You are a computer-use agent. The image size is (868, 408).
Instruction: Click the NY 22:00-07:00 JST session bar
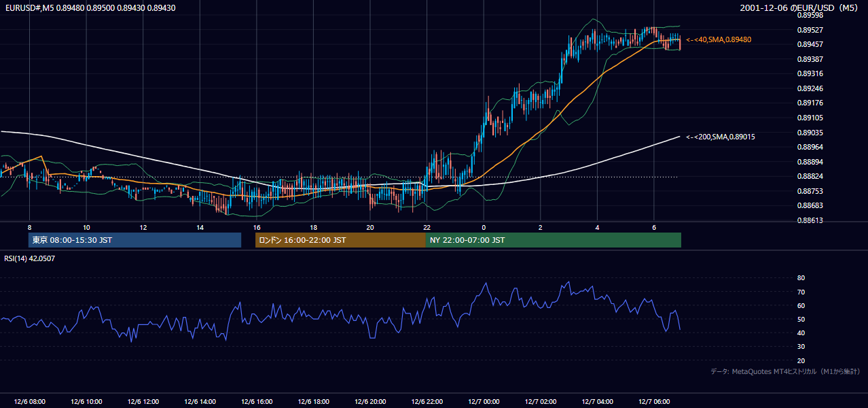coord(554,240)
